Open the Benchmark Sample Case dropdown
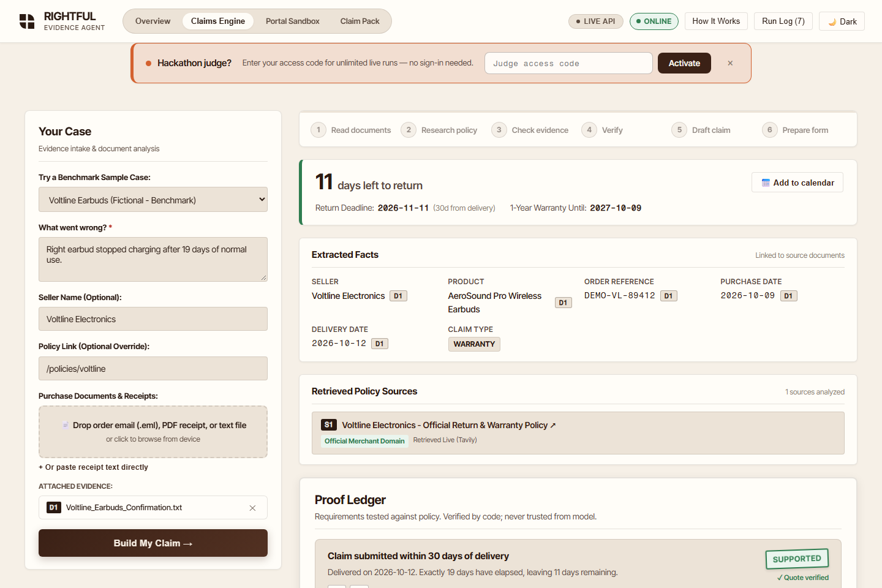 point(153,200)
